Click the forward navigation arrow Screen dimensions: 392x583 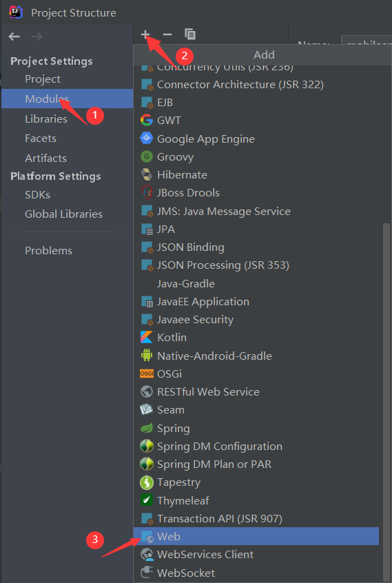click(x=37, y=37)
